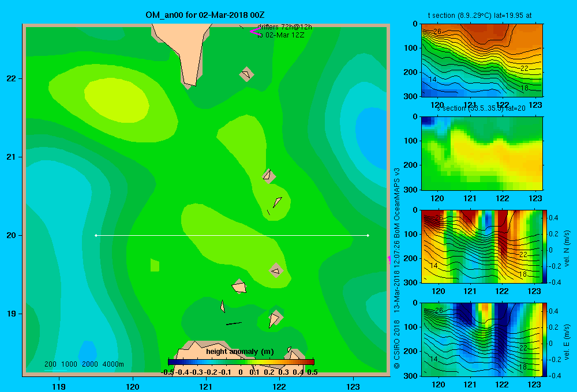Viewport: 577px width, 392px height.
Task: Click the map title OM_an00 for 02-Mar-2018 00Z
Action: [x=205, y=15]
